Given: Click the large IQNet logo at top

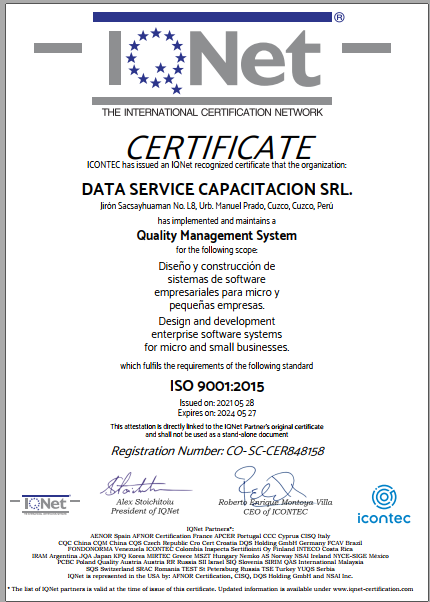Looking at the screenshot, I should pos(212,64).
